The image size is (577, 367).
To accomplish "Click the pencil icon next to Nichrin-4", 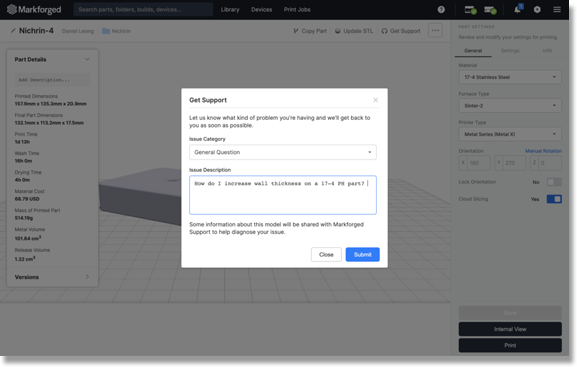I will tap(13, 31).
